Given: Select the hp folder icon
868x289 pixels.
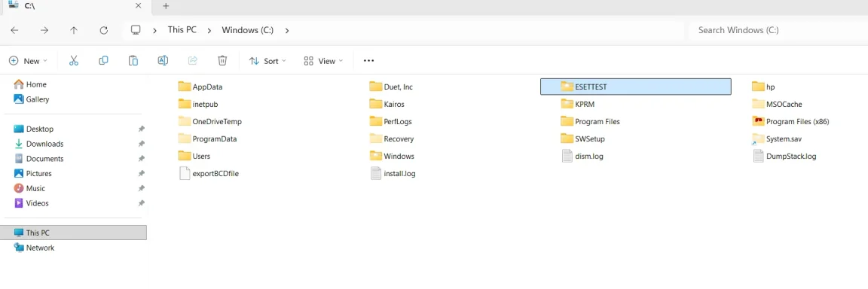Looking at the screenshot, I should (x=759, y=87).
